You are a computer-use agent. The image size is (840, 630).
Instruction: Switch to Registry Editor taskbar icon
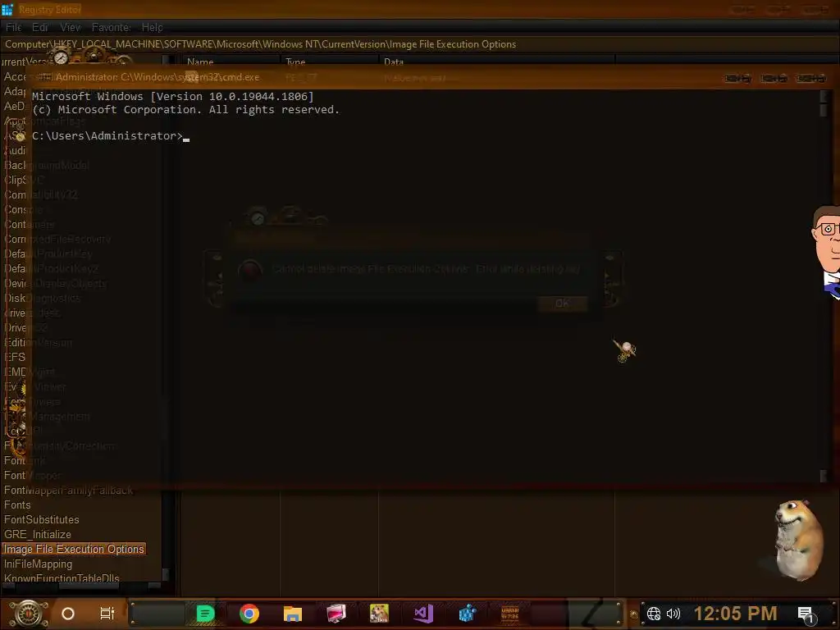(x=467, y=614)
